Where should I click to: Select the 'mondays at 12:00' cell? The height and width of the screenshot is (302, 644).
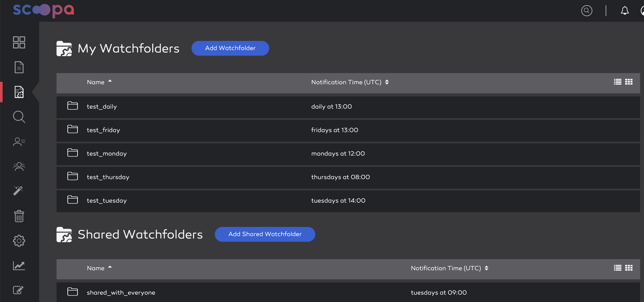(338, 154)
